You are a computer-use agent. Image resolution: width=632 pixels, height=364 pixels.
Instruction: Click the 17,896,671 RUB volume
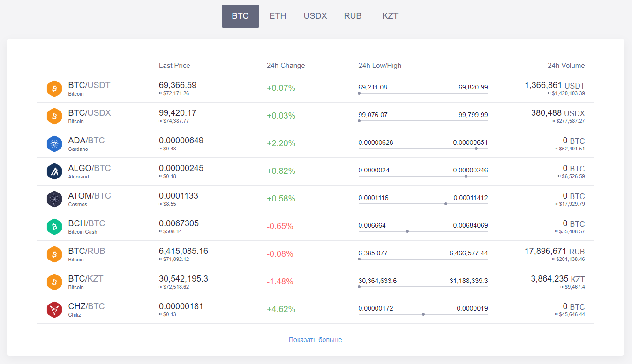coord(555,251)
